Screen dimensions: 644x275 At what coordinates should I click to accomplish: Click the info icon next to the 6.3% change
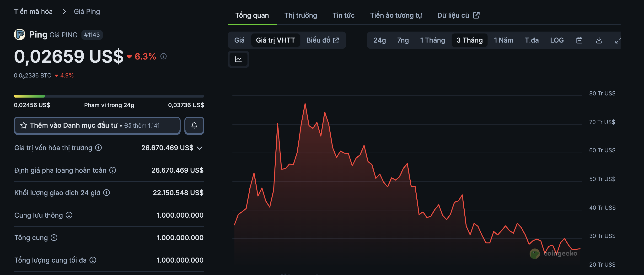[x=164, y=56]
